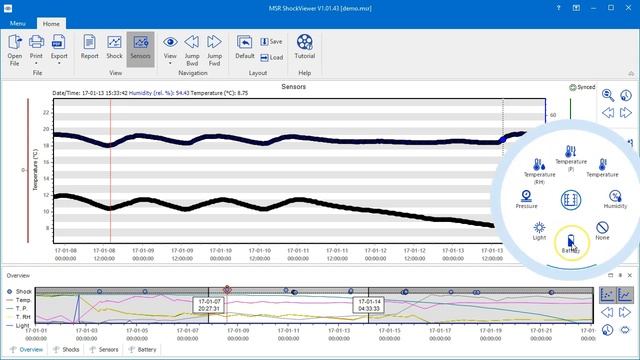Click 17-01-14 04:33:33 range marker
The width and height of the screenshot is (640, 360).
[x=369, y=305]
